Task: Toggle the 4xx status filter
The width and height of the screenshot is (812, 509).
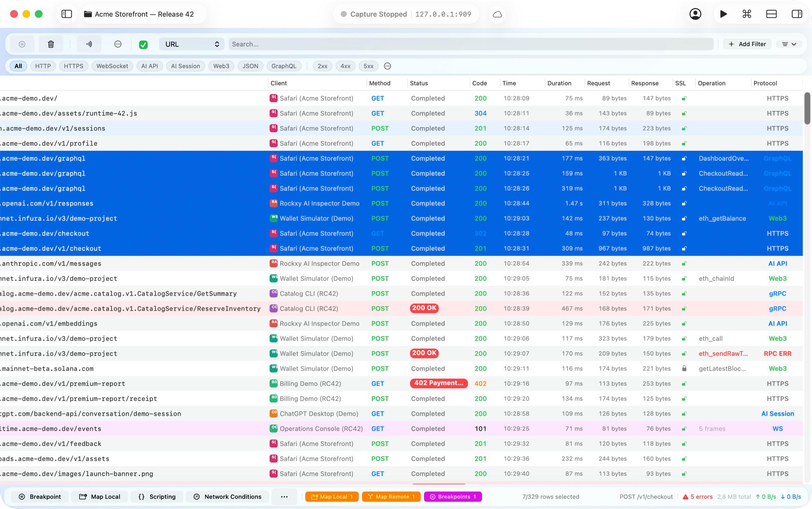Action: (x=345, y=66)
